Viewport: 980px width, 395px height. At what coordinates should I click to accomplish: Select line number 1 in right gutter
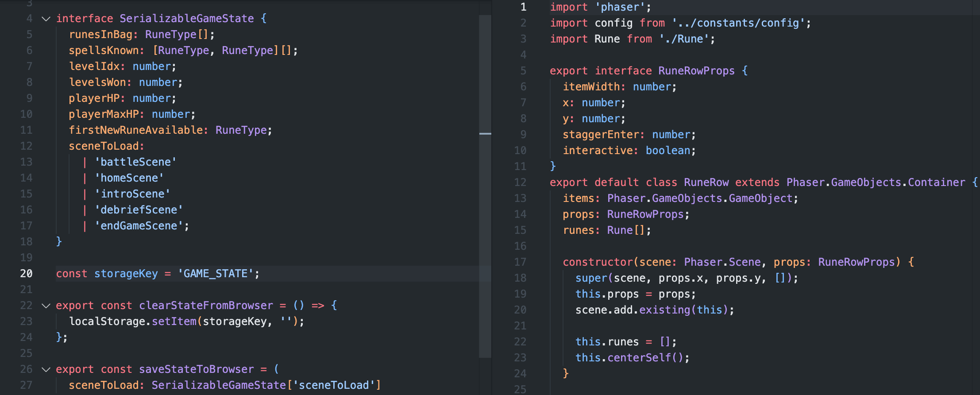(523, 7)
